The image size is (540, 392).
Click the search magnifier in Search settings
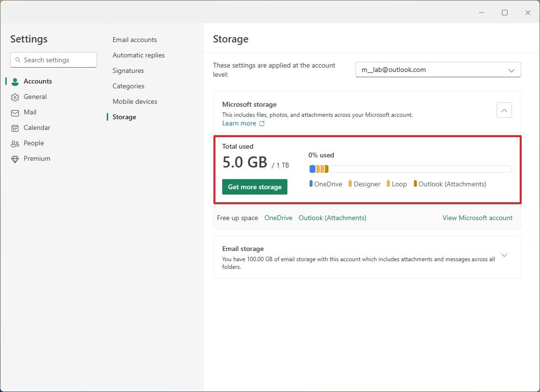18,60
